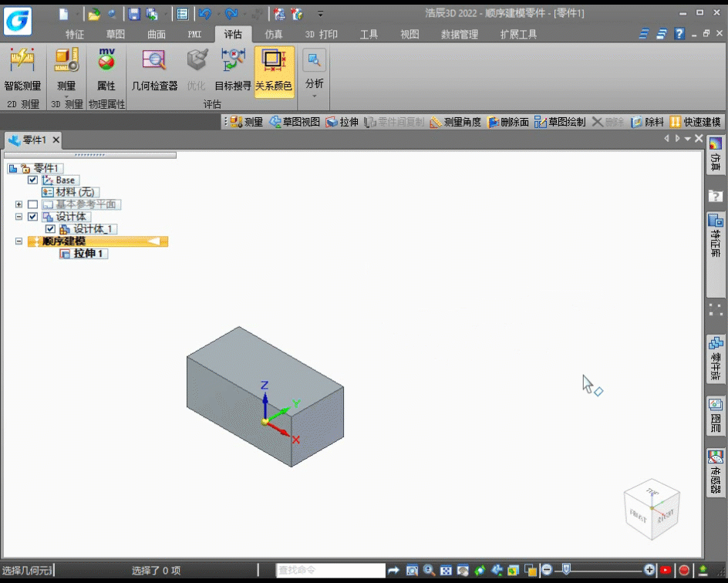
Task: Click 删除面 in the quick toolbar
Action: pyautogui.click(x=508, y=122)
